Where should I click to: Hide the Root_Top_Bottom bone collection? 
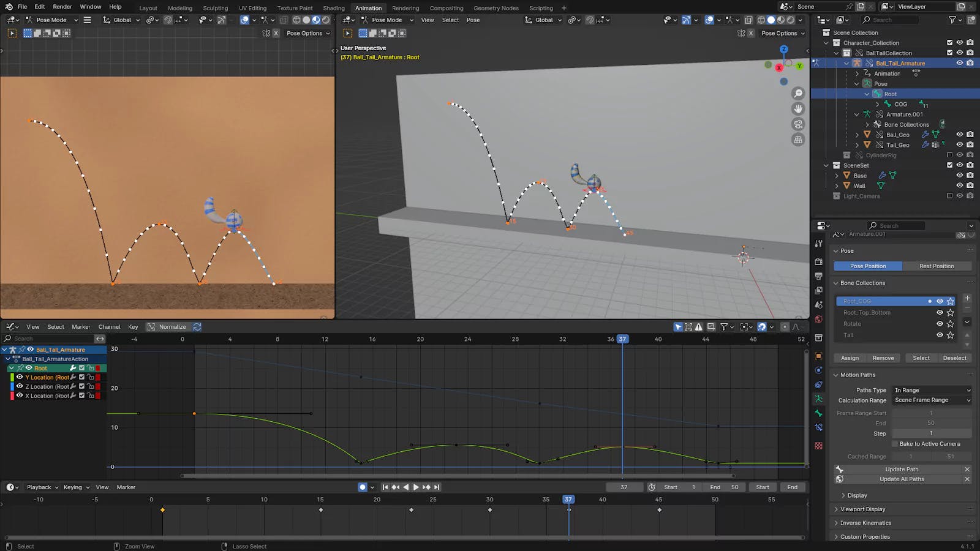tap(940, 312)
